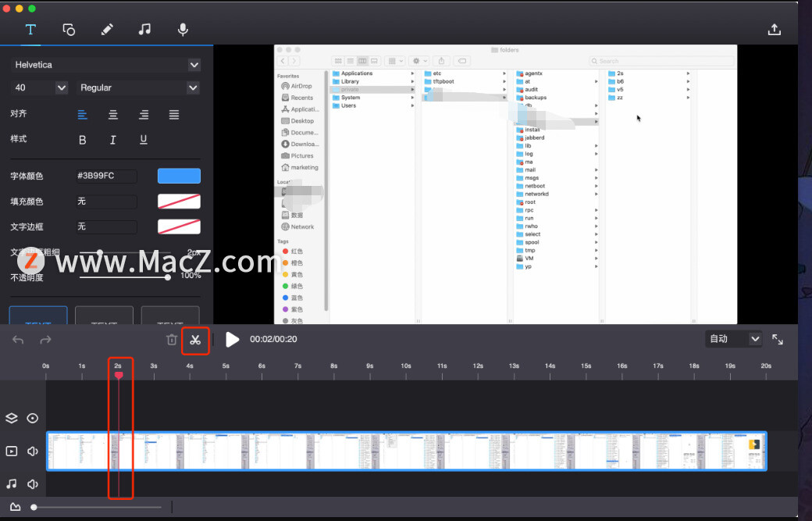This screenshot has height=521, width=812.
Task: Click System folder in previewed Finder window
Action: pos(351,98)
